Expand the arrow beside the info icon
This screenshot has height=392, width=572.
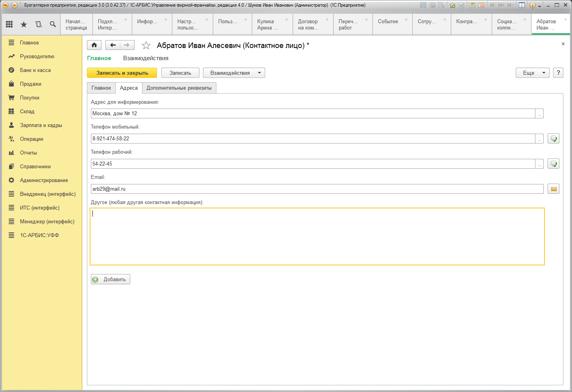tap(539, 6)
